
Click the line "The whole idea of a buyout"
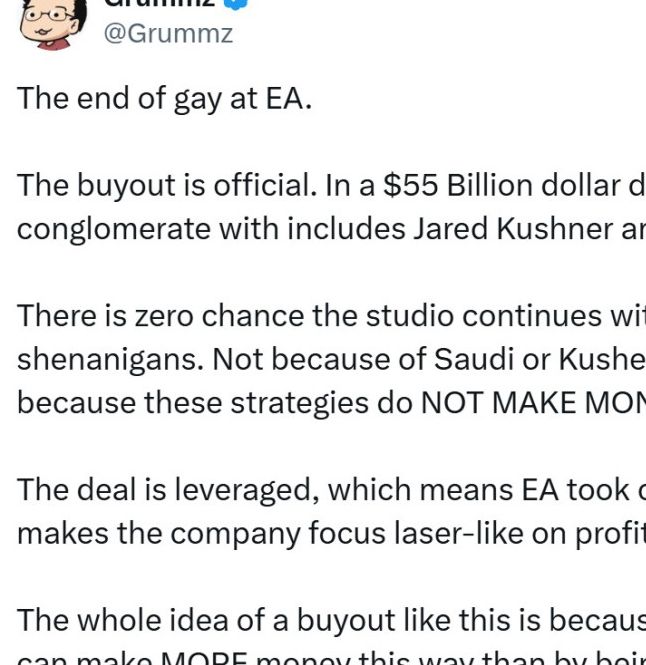pos(330,619)
